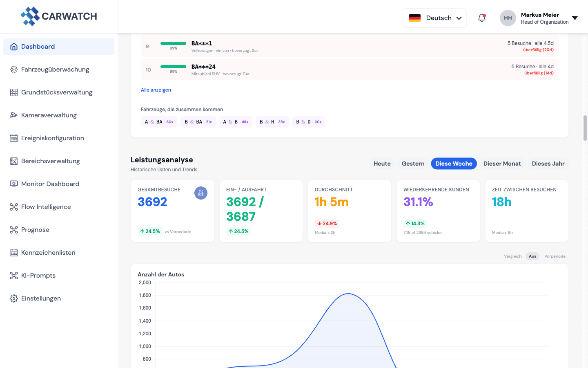Click the Alle anzeigen link
The height and width of the screenshot is (368, 588).
156,89
